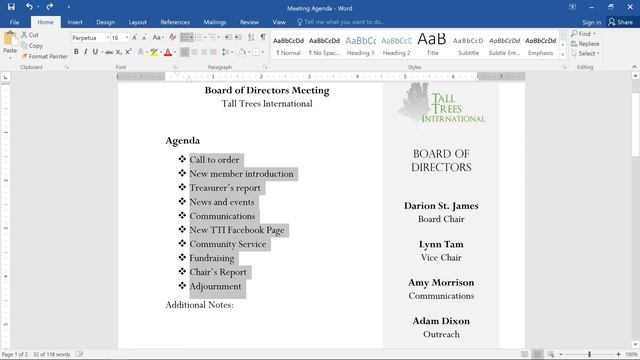Switch to the Insert tab
640x360 pixels.
click(75, 22)
